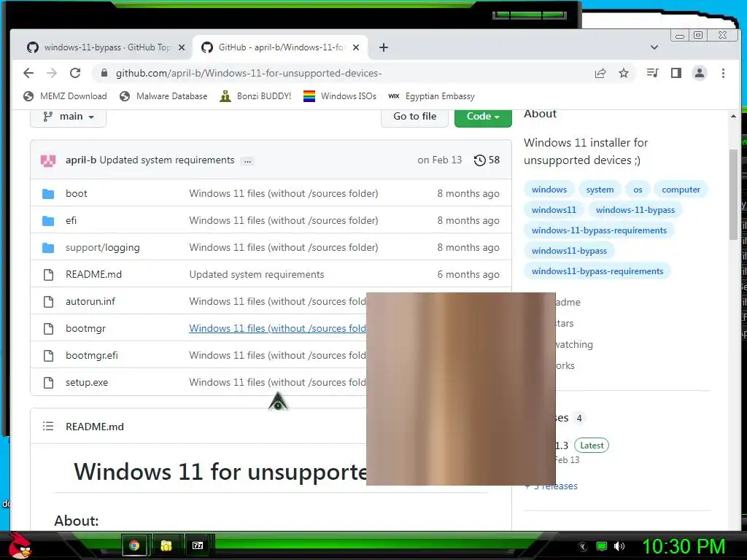The height and width of the screenshot is (560, 747).
Task: Select the windows11 topic tag
Action: click(554, 210)
